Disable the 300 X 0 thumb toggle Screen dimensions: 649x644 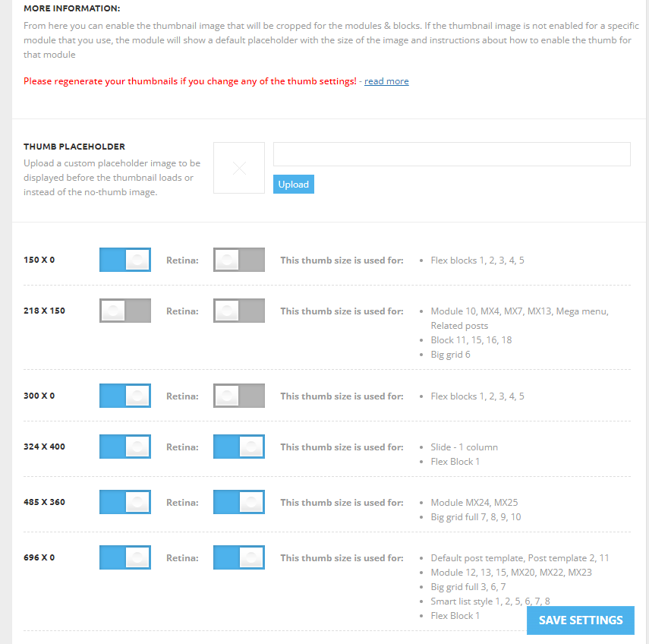pyautogui.click(x=125, y=396)
